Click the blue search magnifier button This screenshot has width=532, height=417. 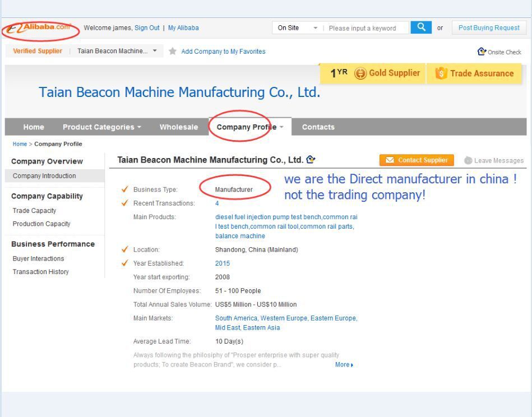420,27
